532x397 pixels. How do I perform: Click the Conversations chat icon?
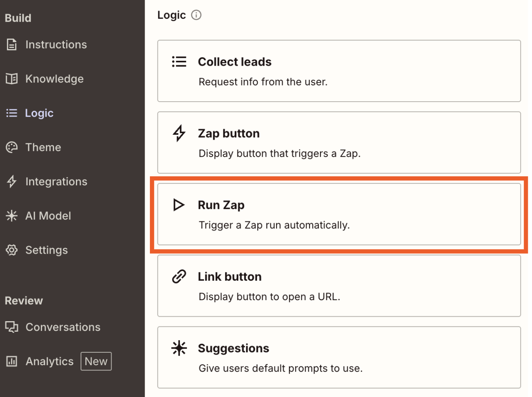(12, 327)
